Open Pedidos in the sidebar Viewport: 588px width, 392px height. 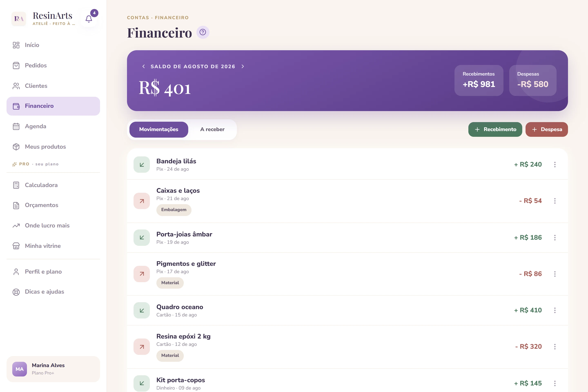(53, 66)
